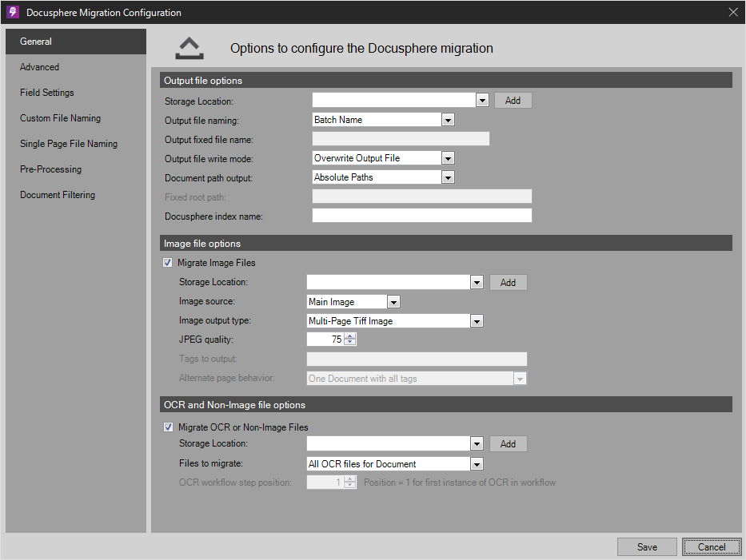The image size is (746, 560).
Task: Click the Docusphere app icon in title bar
Action: tap(13, 12)
